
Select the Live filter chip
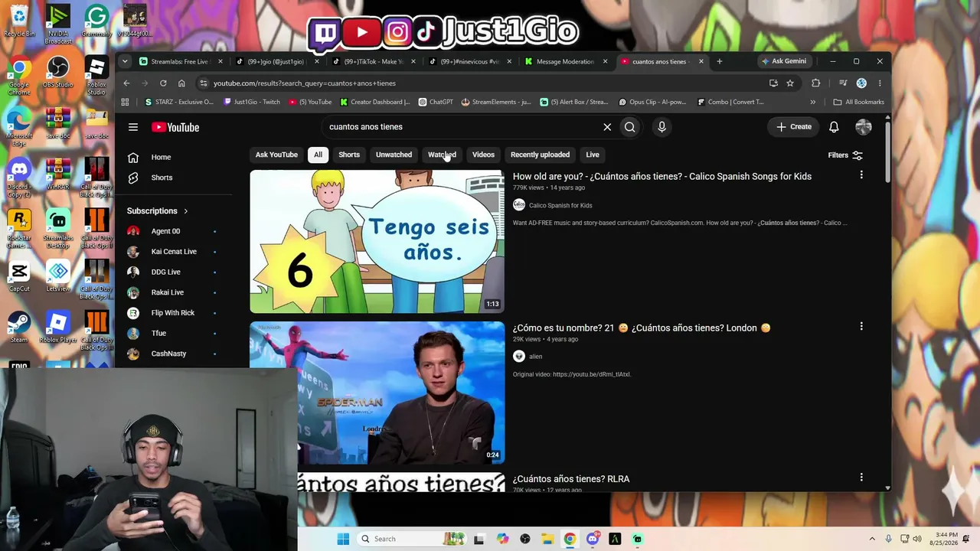[593, 155]
